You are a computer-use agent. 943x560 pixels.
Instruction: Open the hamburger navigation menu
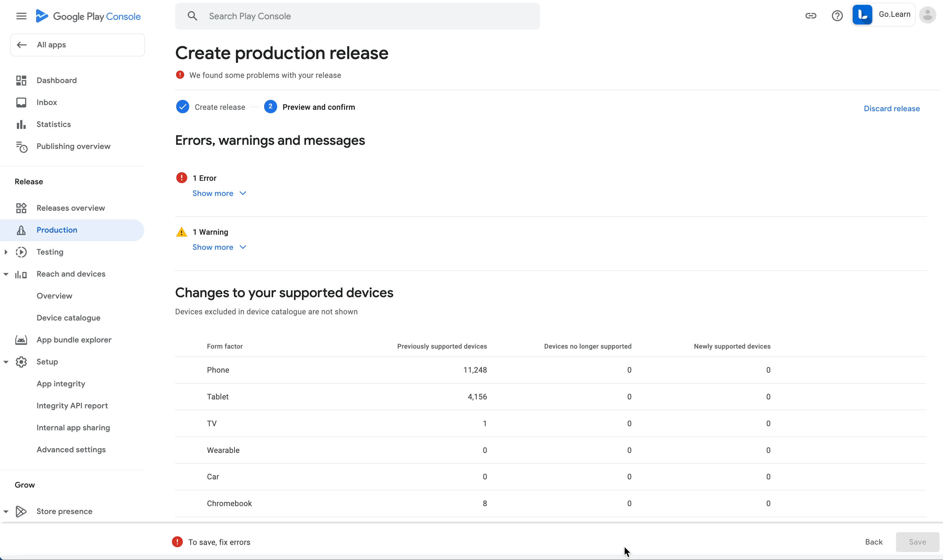coord(22,16)
